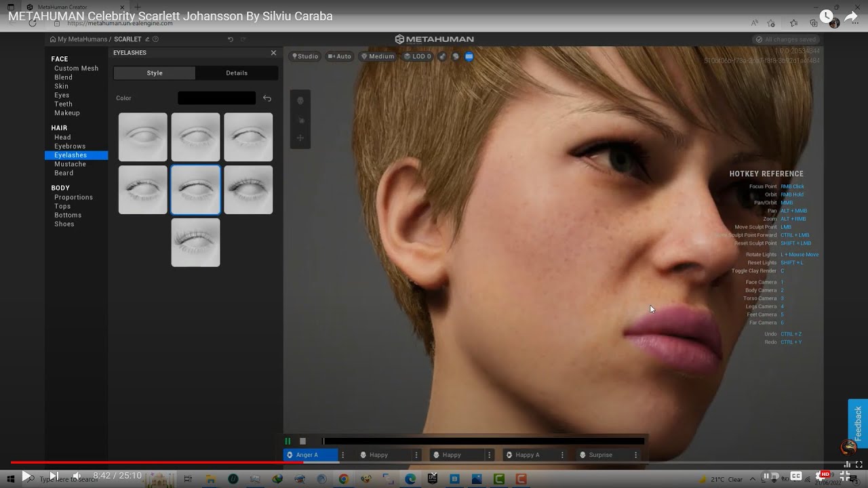The height and width of the screenshot is (488, 868).
Task: Open Tops in the Body section
Action: click(62, 206)
